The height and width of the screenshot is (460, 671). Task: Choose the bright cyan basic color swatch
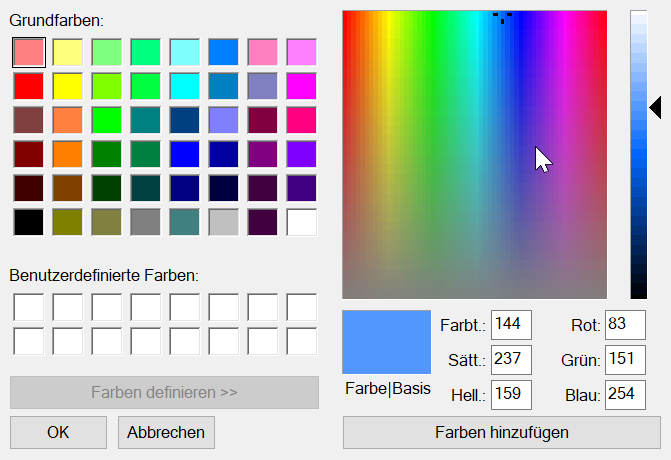pyautogui.click(x=184, y=86)
